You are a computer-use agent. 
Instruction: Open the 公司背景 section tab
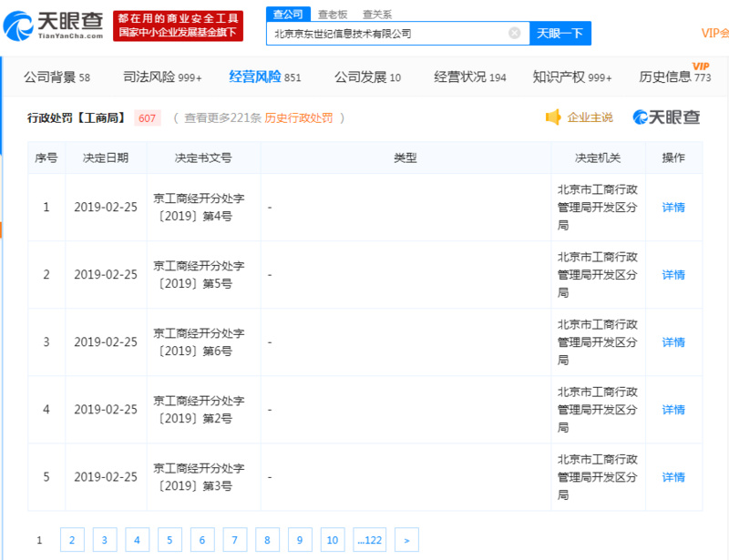click(56, 77)
